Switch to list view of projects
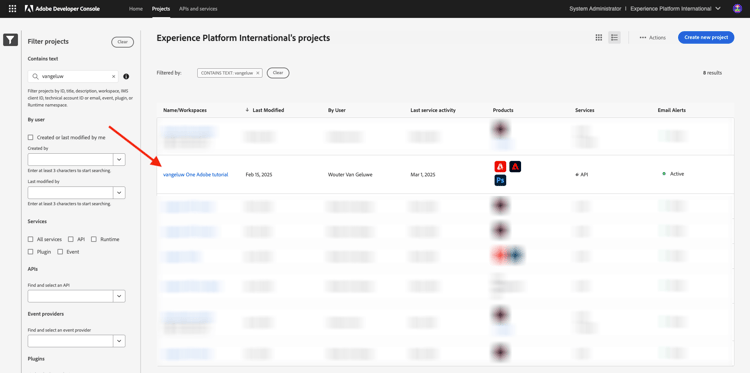Viewport: 750px width, 373px height. tap(614, 37)
